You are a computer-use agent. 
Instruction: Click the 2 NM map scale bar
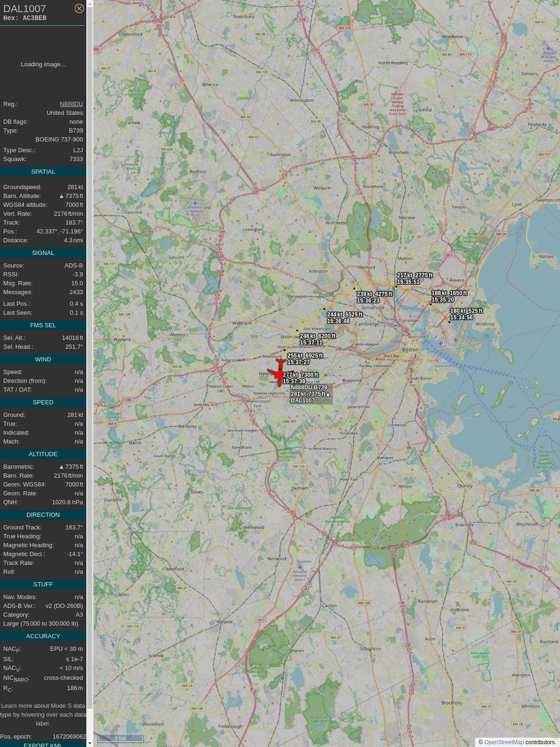(x=120, y=739)
